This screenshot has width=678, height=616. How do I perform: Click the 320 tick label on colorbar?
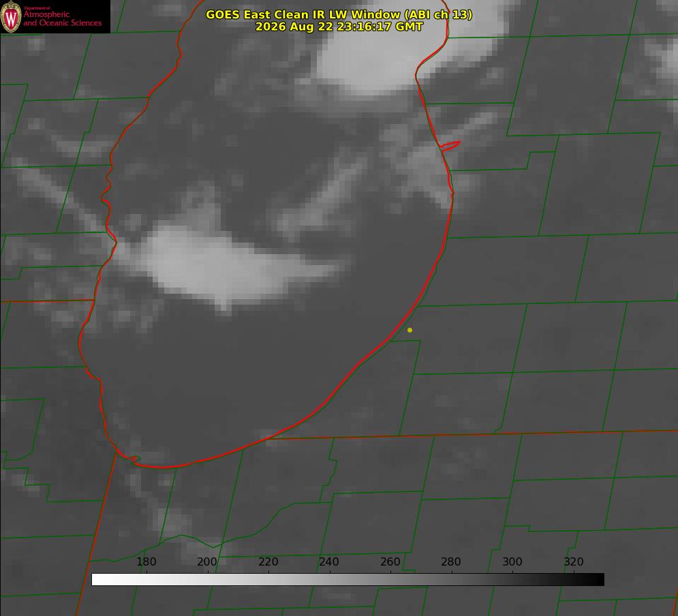[x=574, y=561]
